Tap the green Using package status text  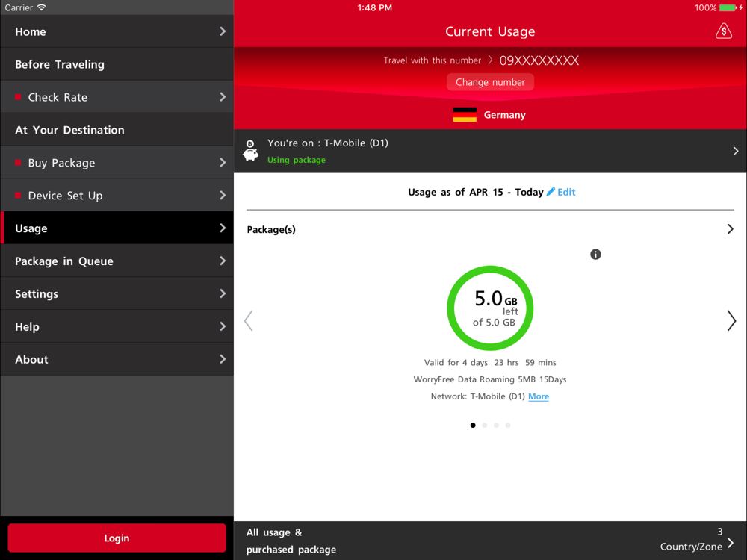297,160
